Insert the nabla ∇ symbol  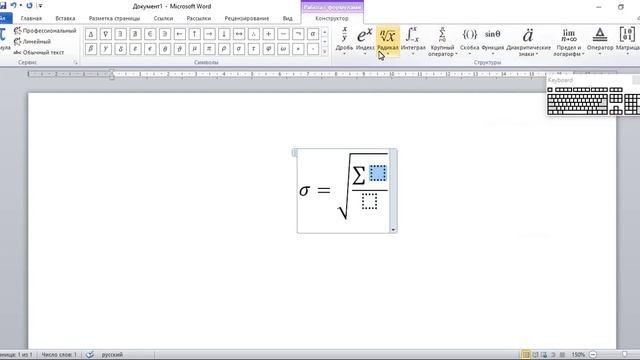point(106,34)
